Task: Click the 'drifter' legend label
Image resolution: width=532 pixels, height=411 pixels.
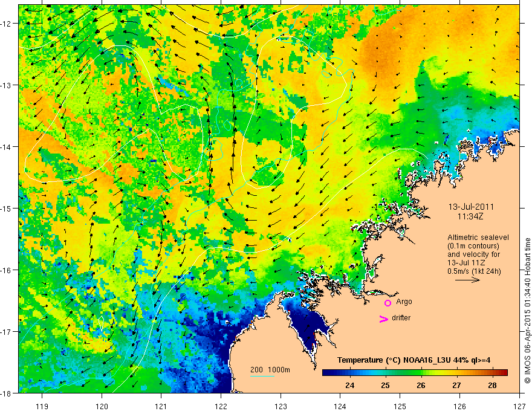Action: click(x=401, y=318)
